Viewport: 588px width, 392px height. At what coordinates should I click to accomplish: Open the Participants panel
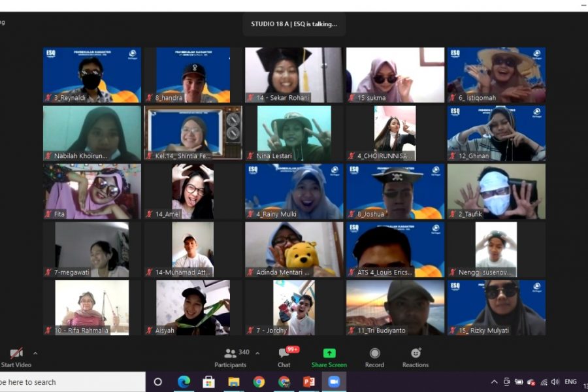[230, 357]
